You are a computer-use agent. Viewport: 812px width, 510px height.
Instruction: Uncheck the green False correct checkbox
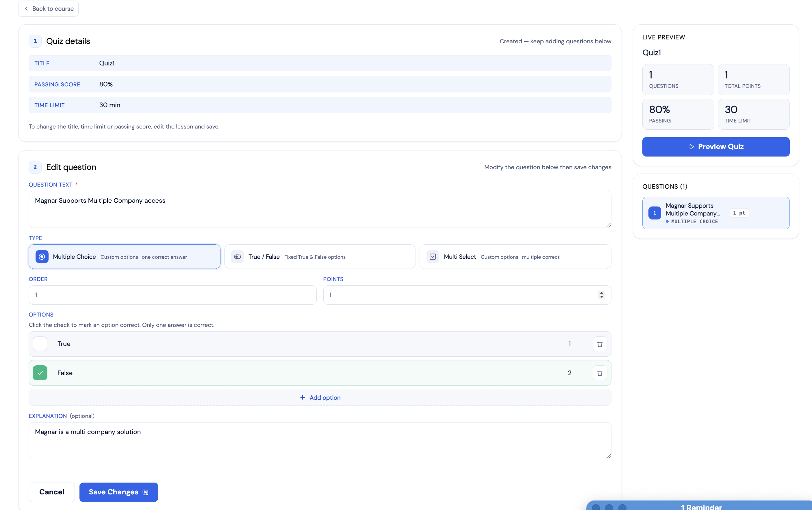pos(40,373)
